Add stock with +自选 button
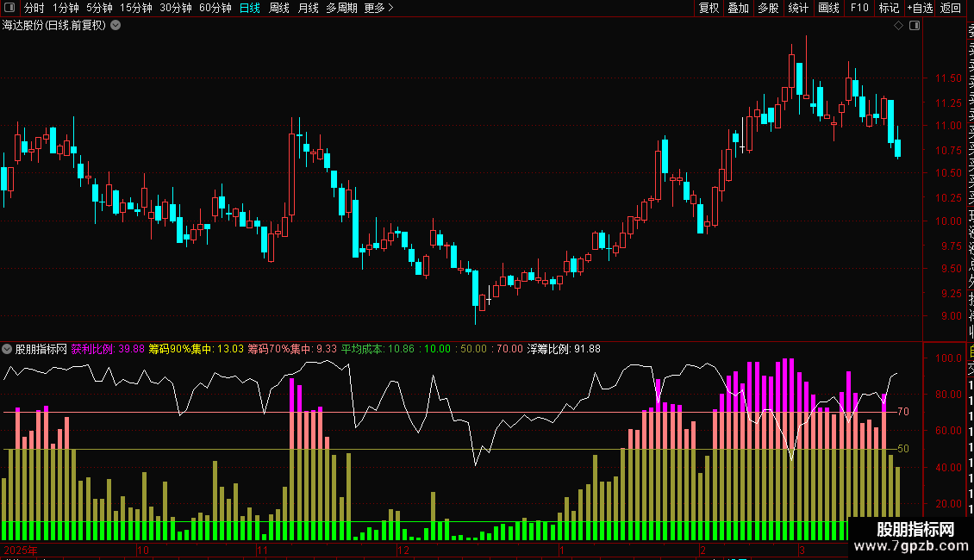This screenshot has width=974, height=560. (x=920, y=8)
